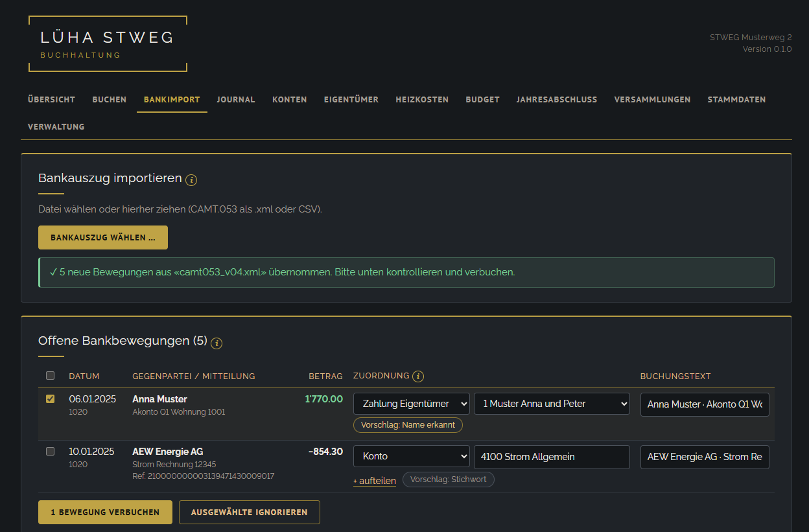
Task: Go to the Übersicht tab
Action: click(52, 100)
